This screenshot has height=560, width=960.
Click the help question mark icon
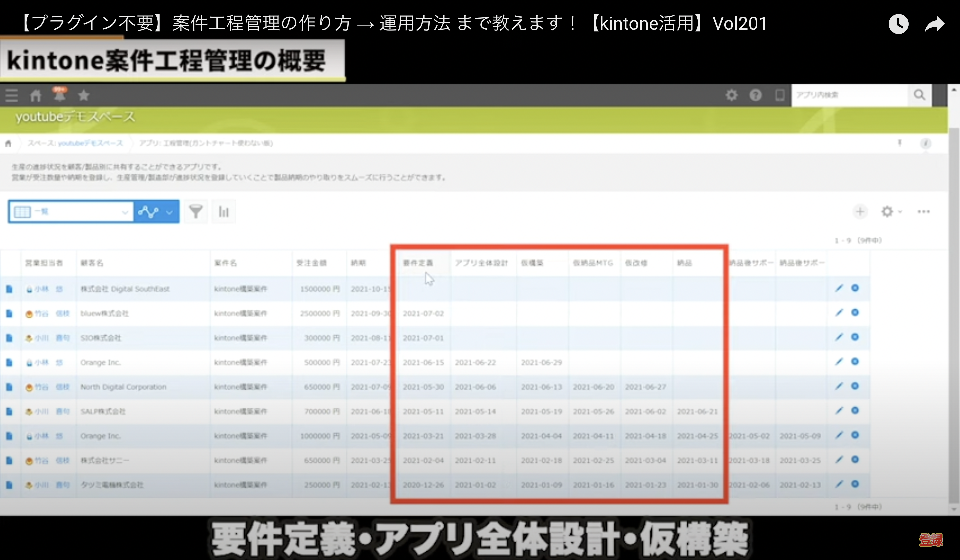click(755, 95)
